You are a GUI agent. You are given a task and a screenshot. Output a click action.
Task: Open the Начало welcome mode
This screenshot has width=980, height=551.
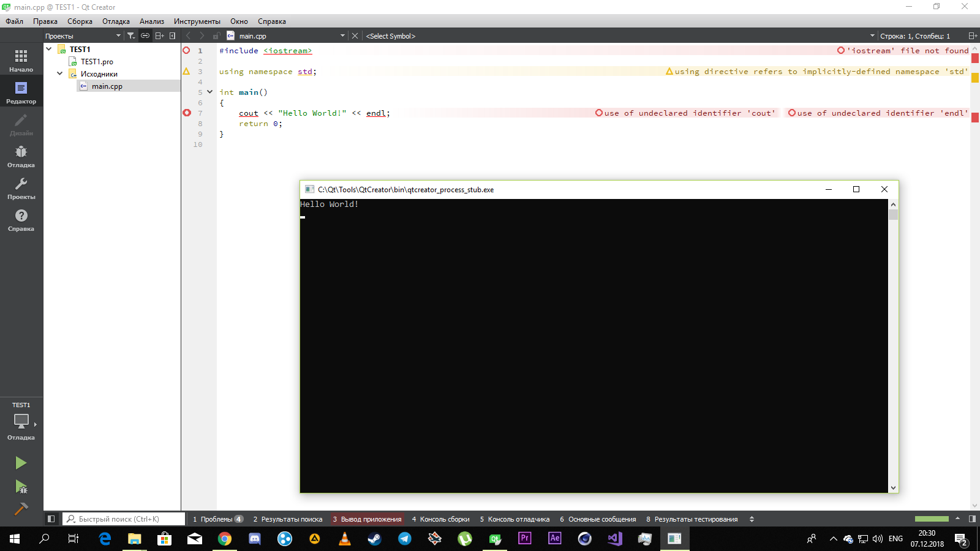point(21,60)
